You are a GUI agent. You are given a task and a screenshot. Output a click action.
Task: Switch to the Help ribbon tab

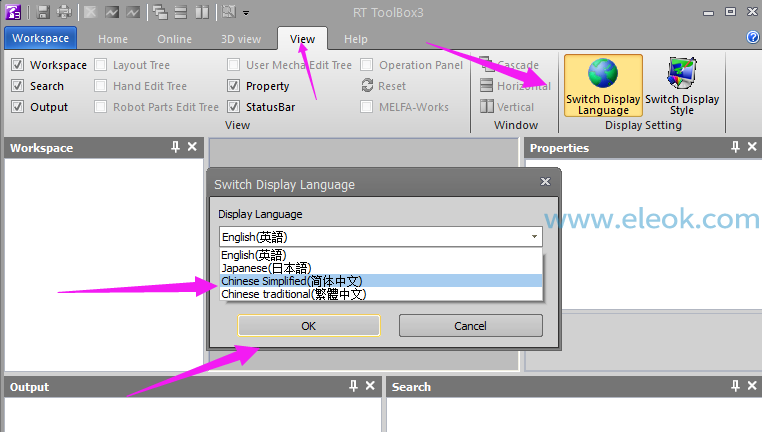click(x=356, y=39)
